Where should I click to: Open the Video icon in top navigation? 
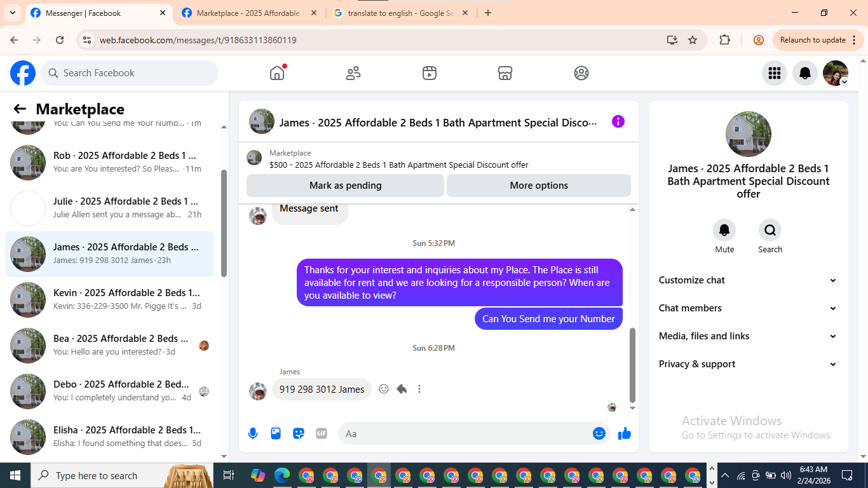point(430,73)
